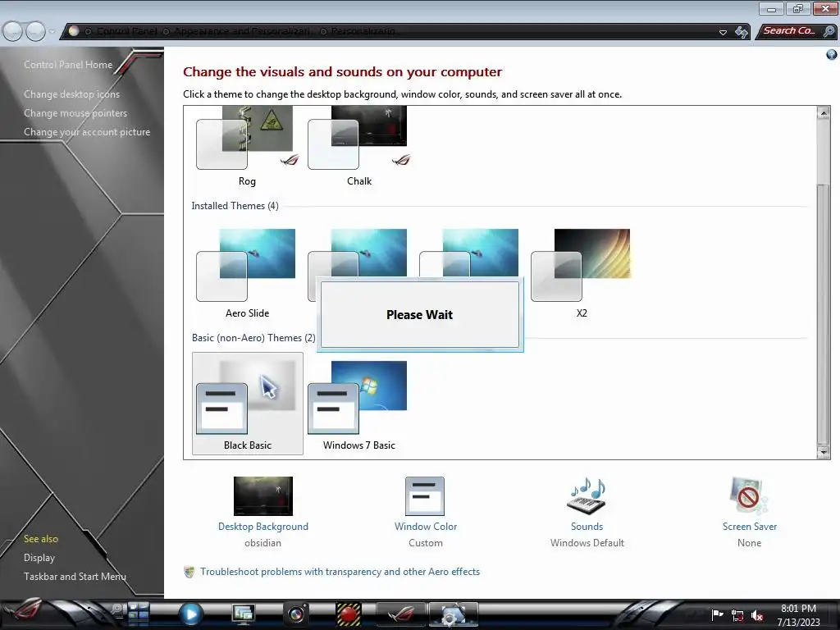Viewport: 840px width, 630px height.
Task: Open the Screen Saver icon
Action: (x=748, y=496)
